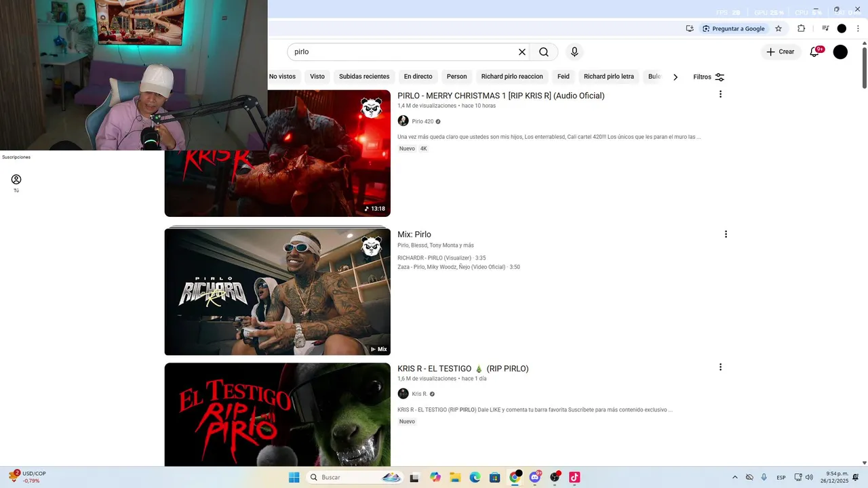Image resolution: width=868 pixels, height=488 pixels.
Task: Click the Pirlo 420 channel avatar
Action: 403,121
